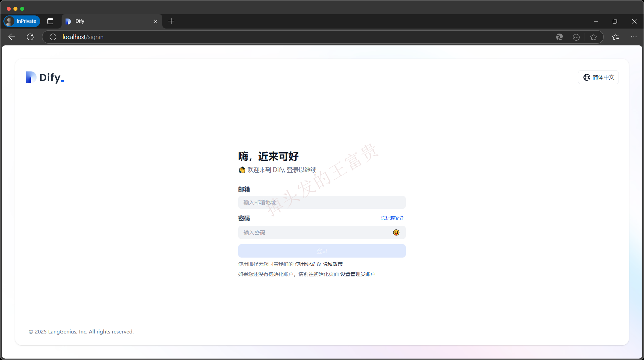Open the tab actions menu icon
644x360 pixels.
point(50,21)
